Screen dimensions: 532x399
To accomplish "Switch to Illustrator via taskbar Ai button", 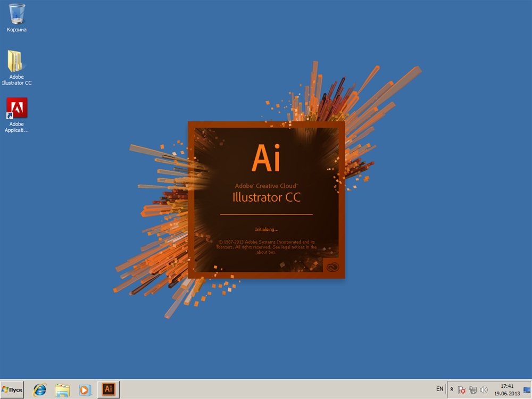I will (109, 389).
